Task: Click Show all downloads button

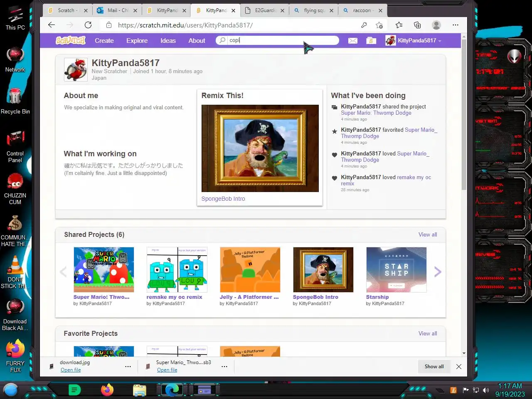Action: tap(434, 366)
